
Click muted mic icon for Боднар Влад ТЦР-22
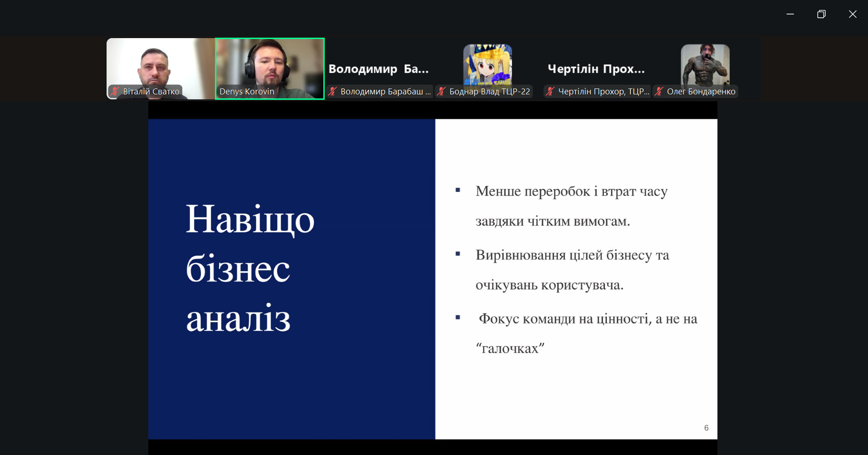point(441,91)
